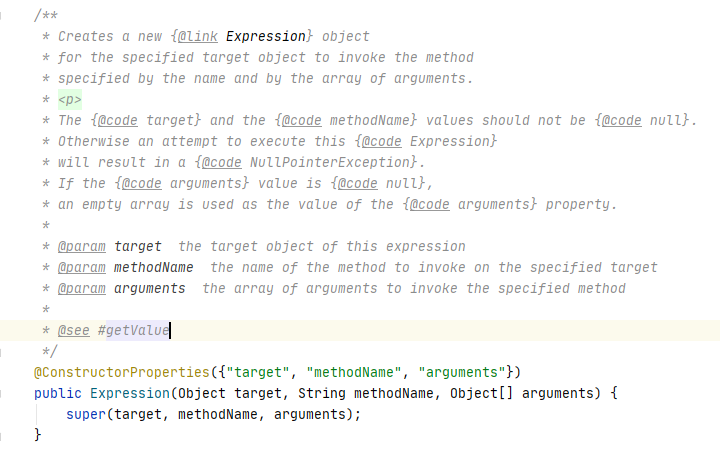This screenshot has height=463, width=720.
Task: Click the String type in the constructor signature
Action: coord(320,393)
